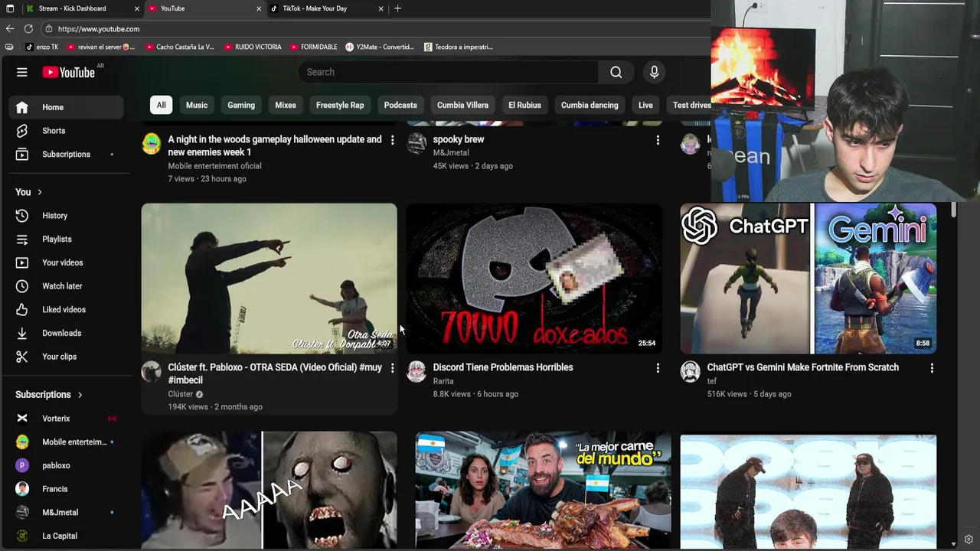Play the La mejor carne del mundo thumbnail
The width and height of the screenshot is (980, 551).
tap(543, 491)
